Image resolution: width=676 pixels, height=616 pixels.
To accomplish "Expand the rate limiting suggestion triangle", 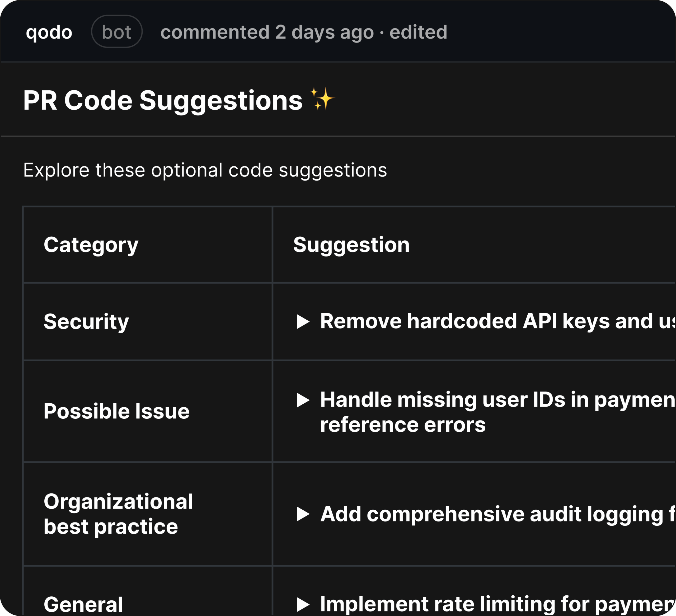I will tap(303, 604).
